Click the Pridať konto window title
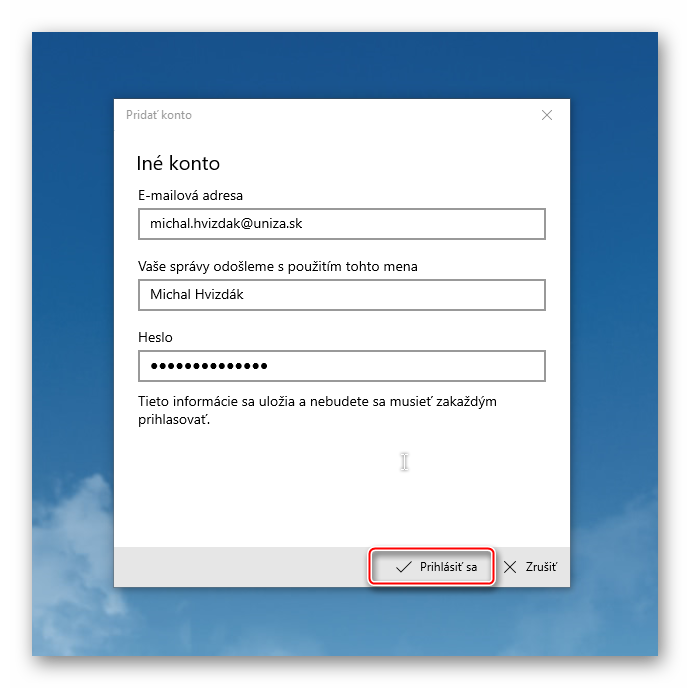 tap(159, 115)
